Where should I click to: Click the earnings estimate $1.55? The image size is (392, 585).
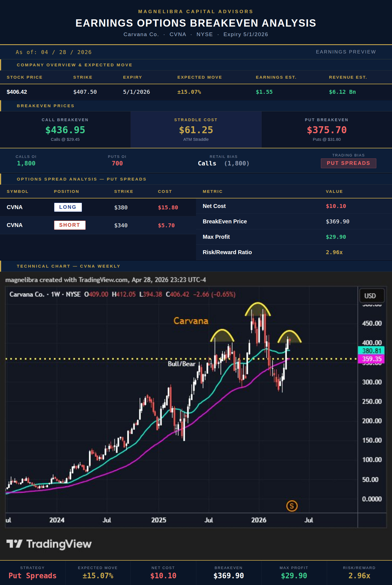coord(264,92)
